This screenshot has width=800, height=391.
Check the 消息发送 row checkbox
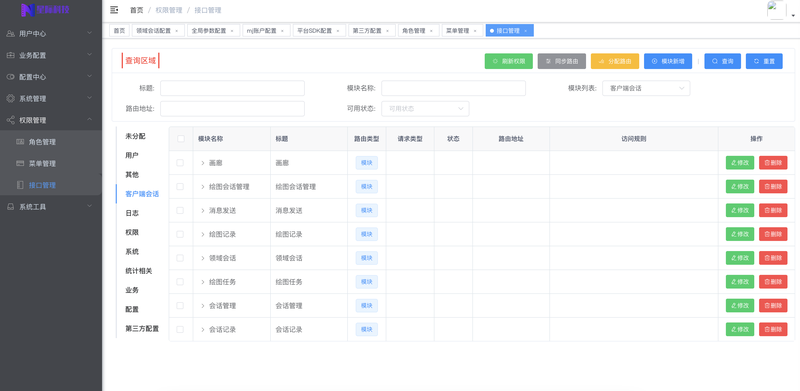point(180,210)
